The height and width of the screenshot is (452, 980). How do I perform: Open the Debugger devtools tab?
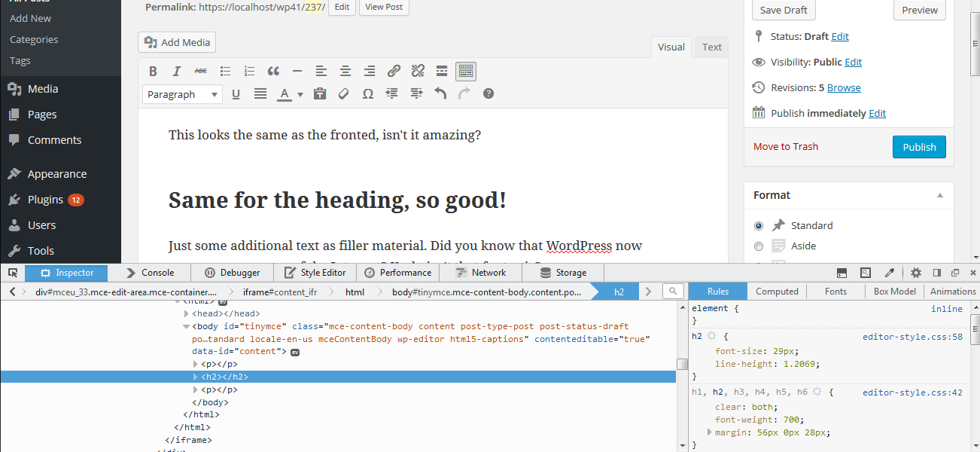click(x=232, y=273)
